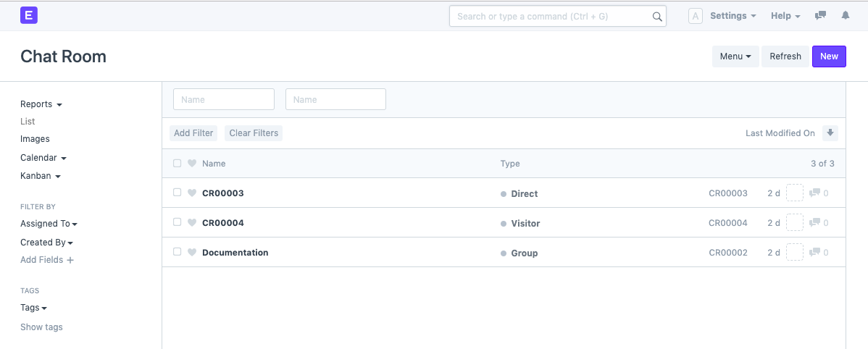868x349 pixels.
Task: Open comments icon on CR00004 row
Action: pos(814,223)
